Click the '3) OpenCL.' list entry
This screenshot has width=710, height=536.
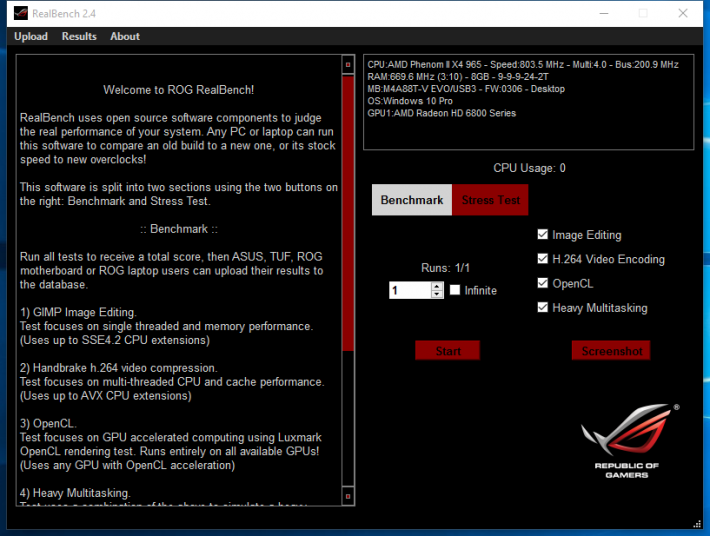[x=48, y=424]
